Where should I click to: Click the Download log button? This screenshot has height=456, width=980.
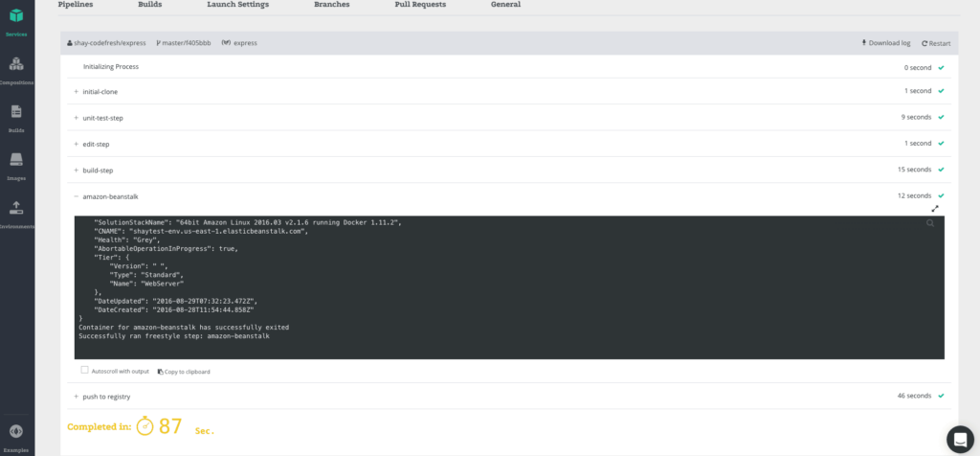click(x=885, y=43)
